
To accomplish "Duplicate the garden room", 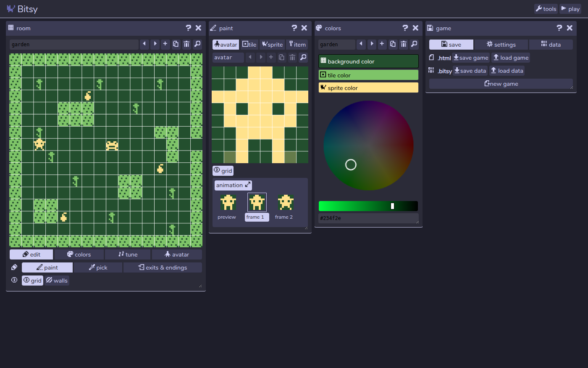I will coord(176,44).
